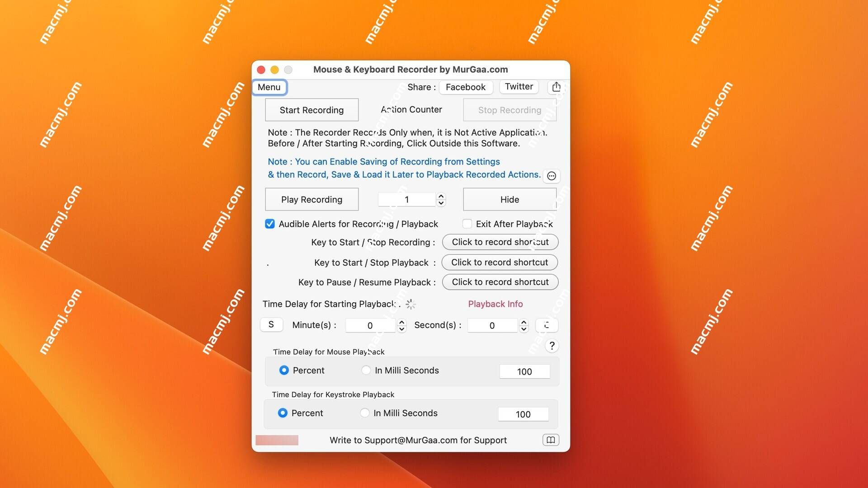Click Play Recording
Screen dimensions: 868x488
tap(311, 199)
